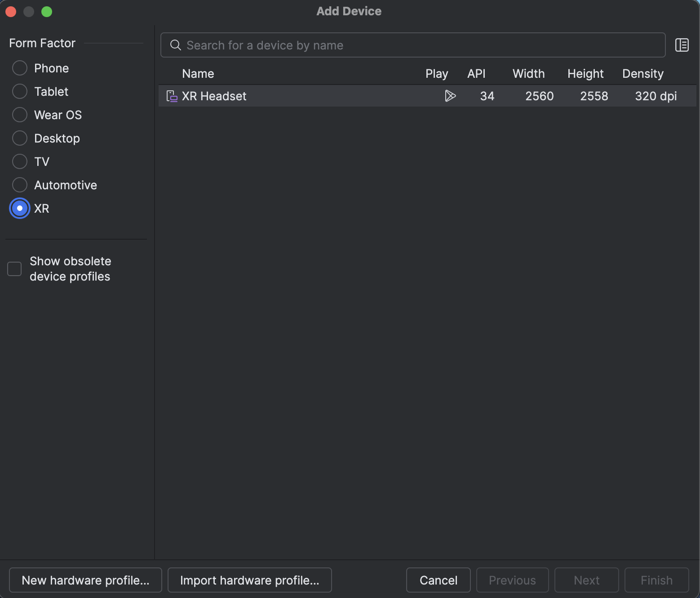Select the Desktop form factor
Image resolution: width=700 pixels, height=598 pixels.
click(20, 138)
